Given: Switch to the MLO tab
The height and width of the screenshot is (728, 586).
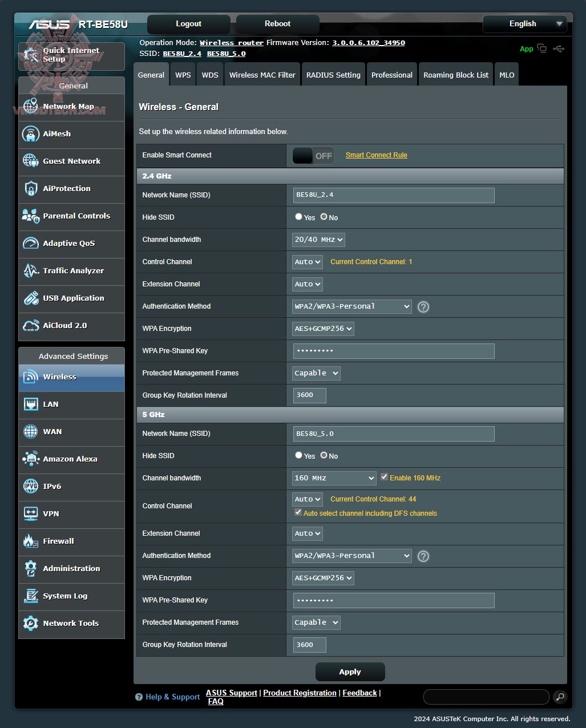Looking at the screenshot, I should tap(507, 75).
